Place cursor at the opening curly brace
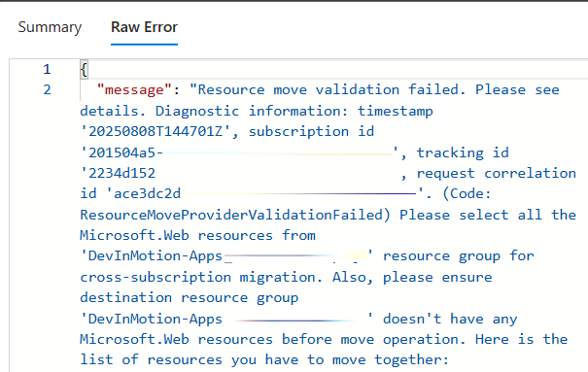The width and height of the screenshot is (588, 372). (x=84, y=70)
